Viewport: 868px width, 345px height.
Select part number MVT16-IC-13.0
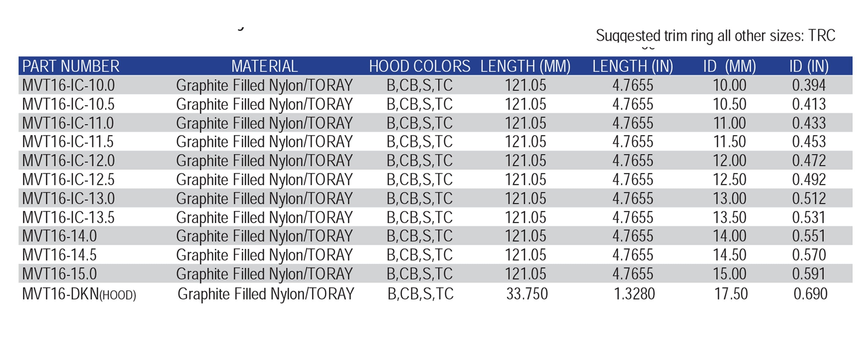[68, 198]
